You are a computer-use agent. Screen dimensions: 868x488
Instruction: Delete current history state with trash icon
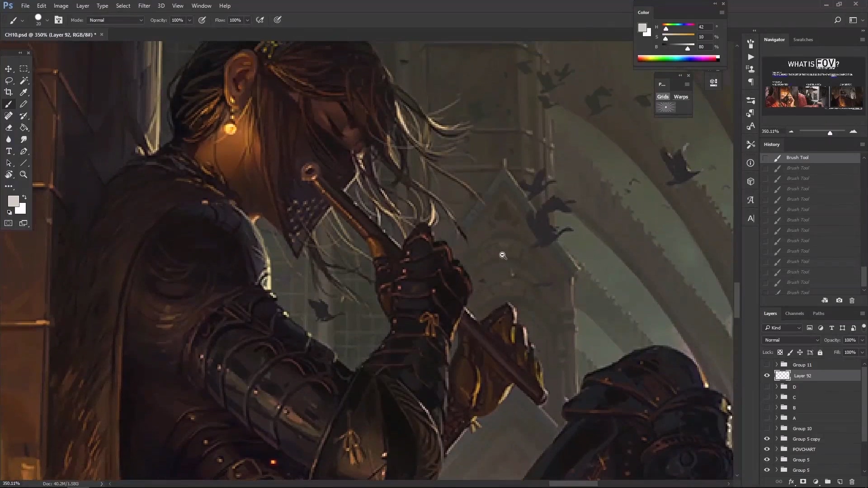(852, 300)
